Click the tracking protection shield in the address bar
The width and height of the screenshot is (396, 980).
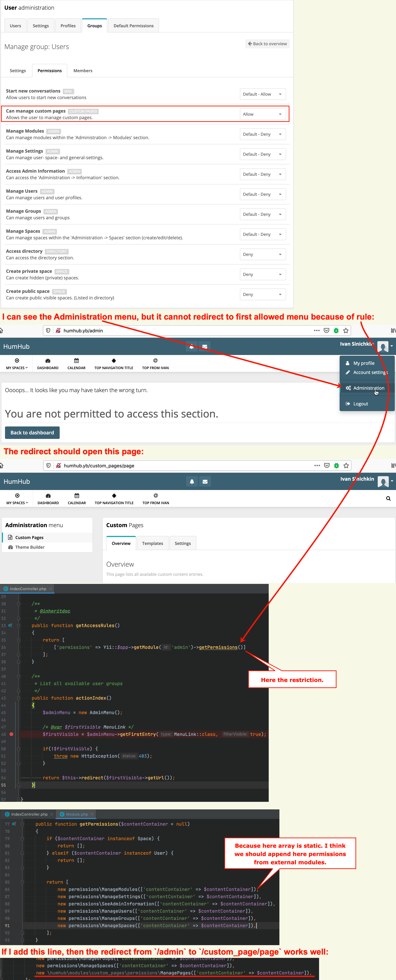pos(48,330)
